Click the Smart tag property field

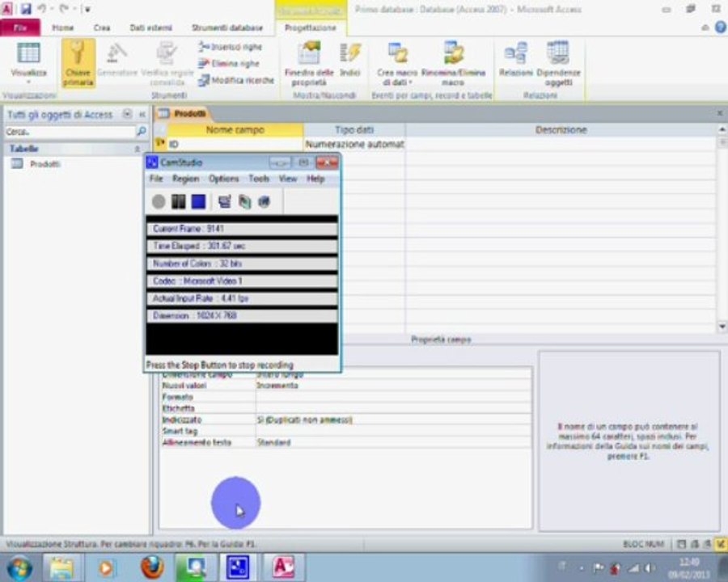(x=393, y=431)
